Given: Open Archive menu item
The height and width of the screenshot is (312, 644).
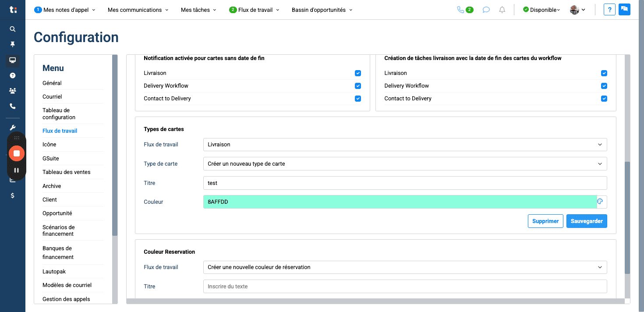Looking at the screenshot, I should coord(52,186).
